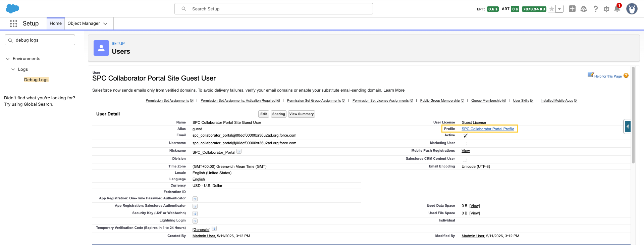View Mobile Push Registrations link

click(466, 151)
